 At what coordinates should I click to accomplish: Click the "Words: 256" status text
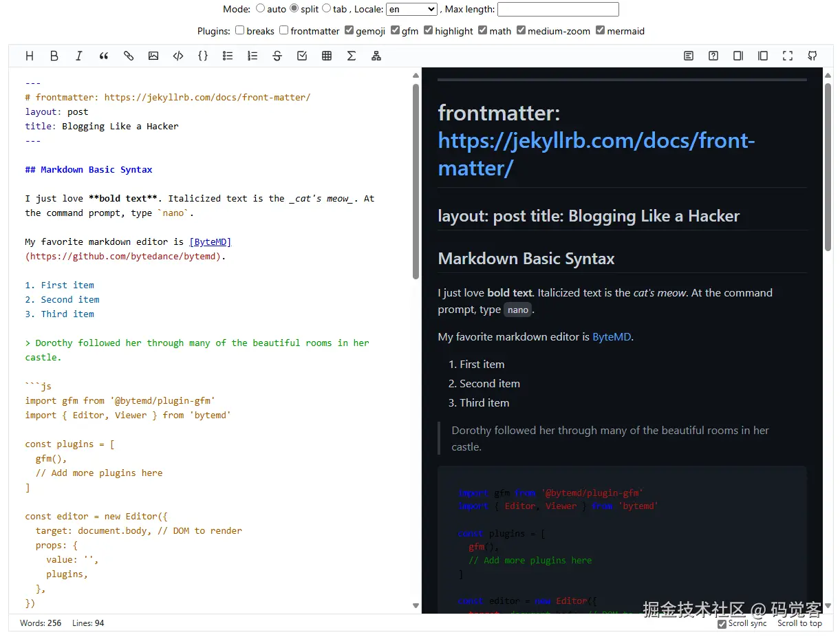tap(41, 623)
